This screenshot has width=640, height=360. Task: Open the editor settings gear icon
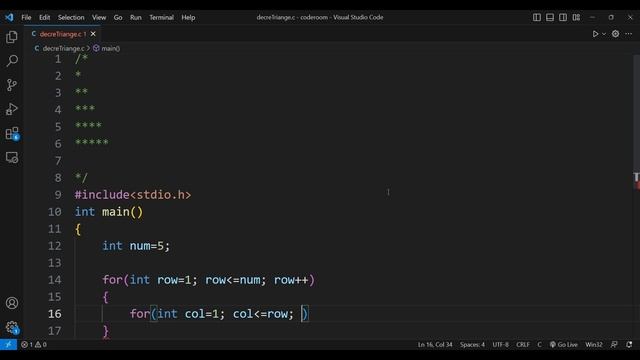(615, 34)
